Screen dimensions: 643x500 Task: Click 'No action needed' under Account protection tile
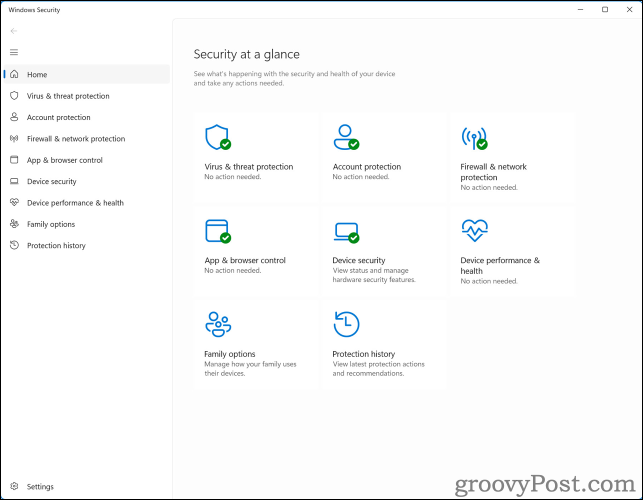tap(360, 177)
